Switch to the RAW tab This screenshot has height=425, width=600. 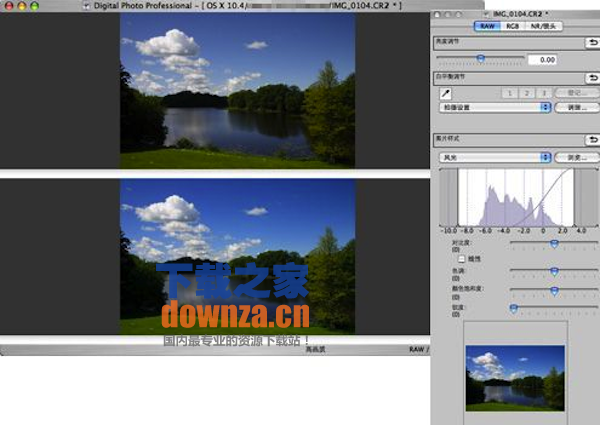pos(488,26)
